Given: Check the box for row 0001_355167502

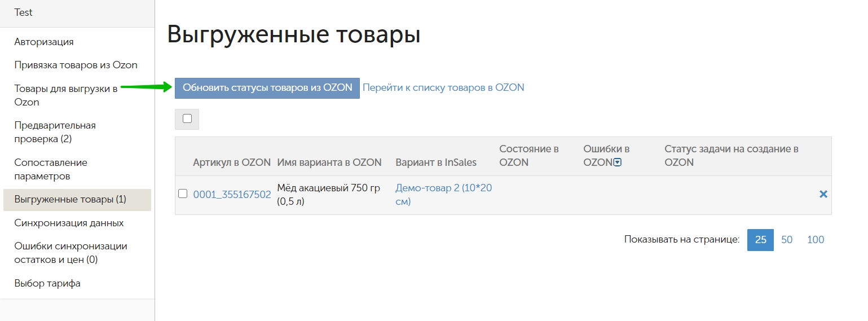Looking at the screenshot, I should coord(183,194).
